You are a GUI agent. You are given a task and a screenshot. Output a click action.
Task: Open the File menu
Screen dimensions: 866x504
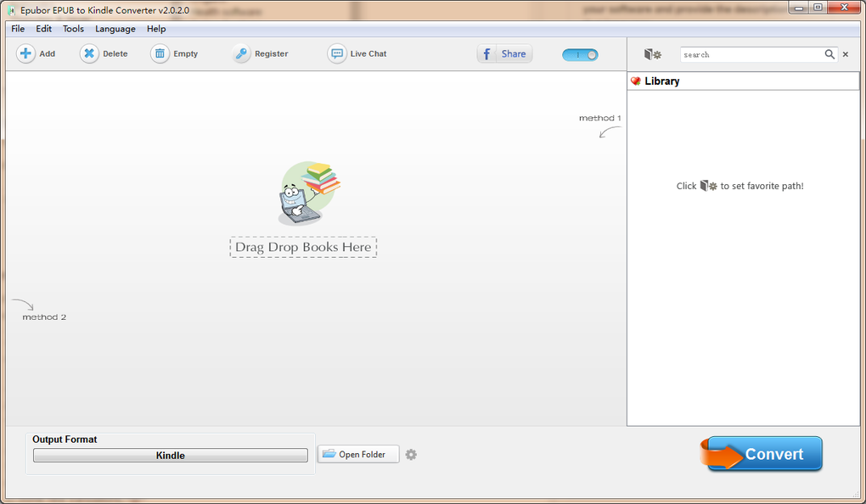(18, 29)
